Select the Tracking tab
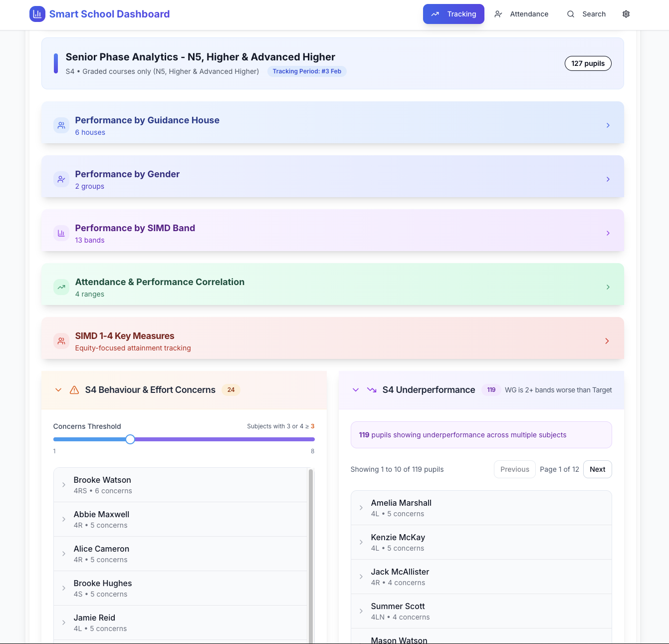 pos(453,14)
